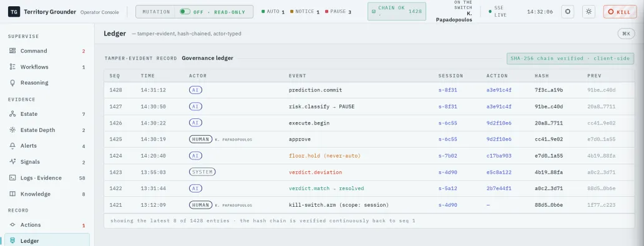Open session s-8f31 in row 1428

tap(447, 90)
